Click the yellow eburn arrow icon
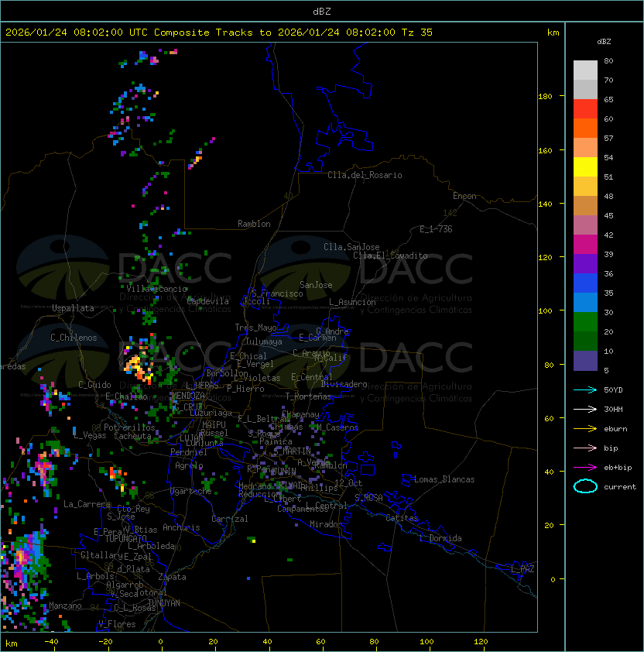The image size is (644, 652). (x=585, y=429)
